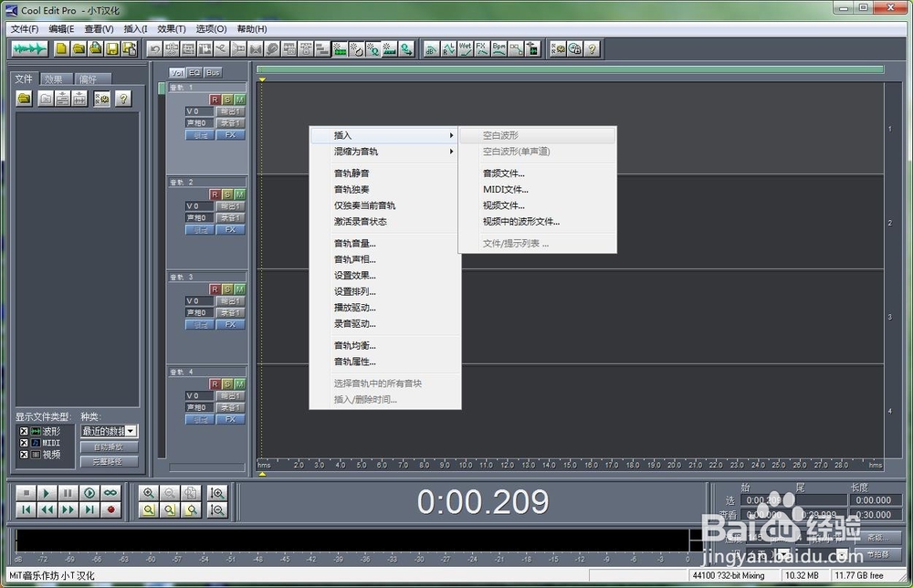Click the new session toolbar icon
Image resolution: width=913 pixels, height=588 pixels.
[x=61, y=49]
